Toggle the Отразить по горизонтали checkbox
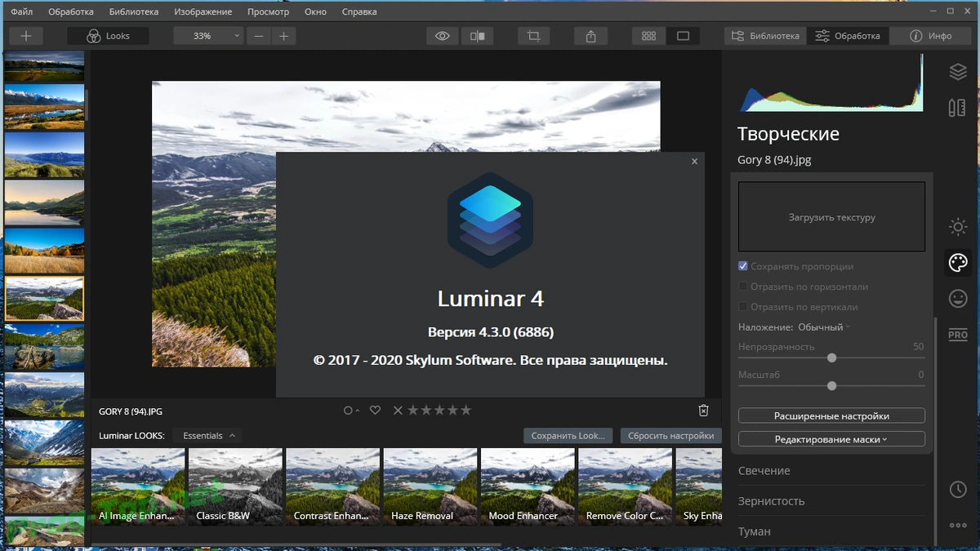 pos(743,287)
